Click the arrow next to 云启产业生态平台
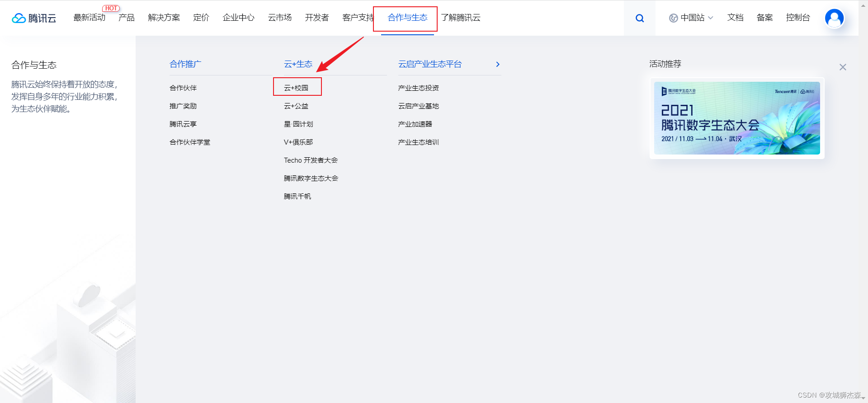The image size is (868, 403). tap(498, 64)
